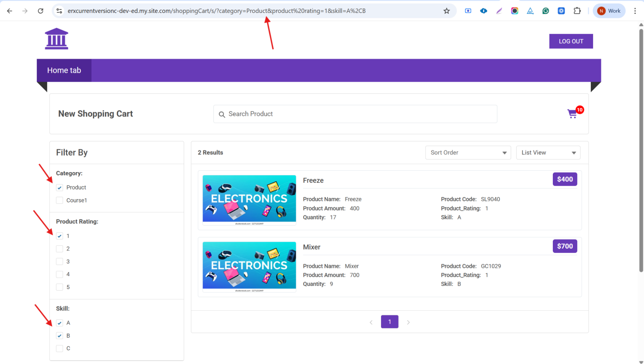This screenshot has height=364, width=644.
Task: Select pagination page 1
Action: [x=389, y=322]
